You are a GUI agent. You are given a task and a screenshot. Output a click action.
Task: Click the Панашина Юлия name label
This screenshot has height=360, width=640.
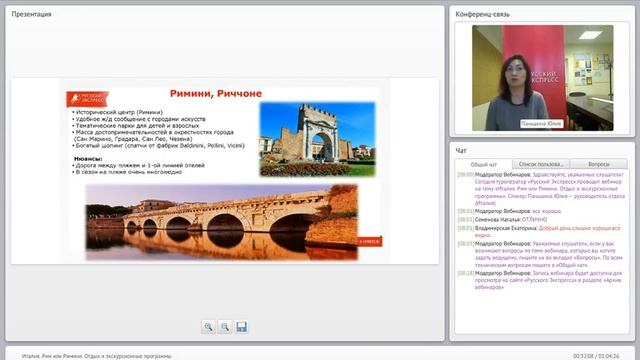click(541, 124)
